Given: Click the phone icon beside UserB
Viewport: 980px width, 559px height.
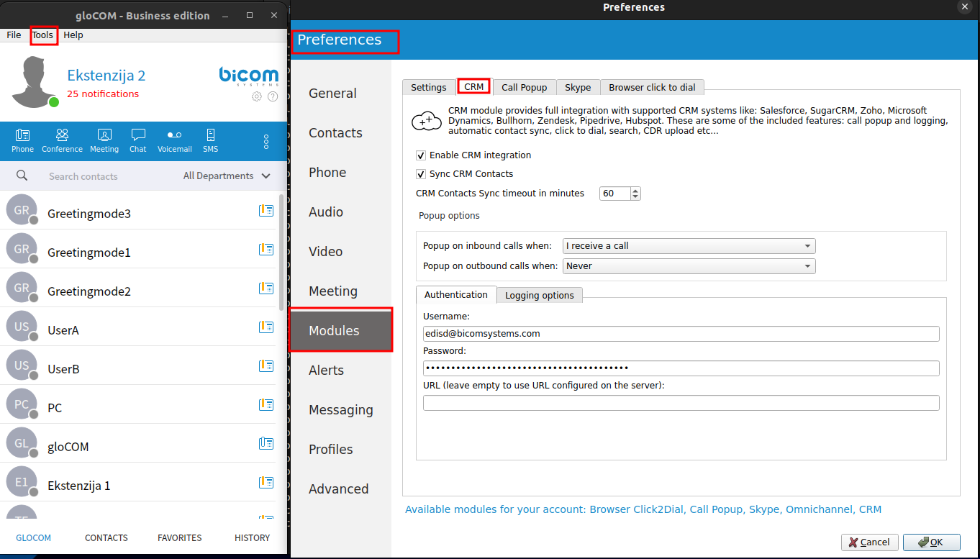Looking at the screenshot, I should pos(266,366).
